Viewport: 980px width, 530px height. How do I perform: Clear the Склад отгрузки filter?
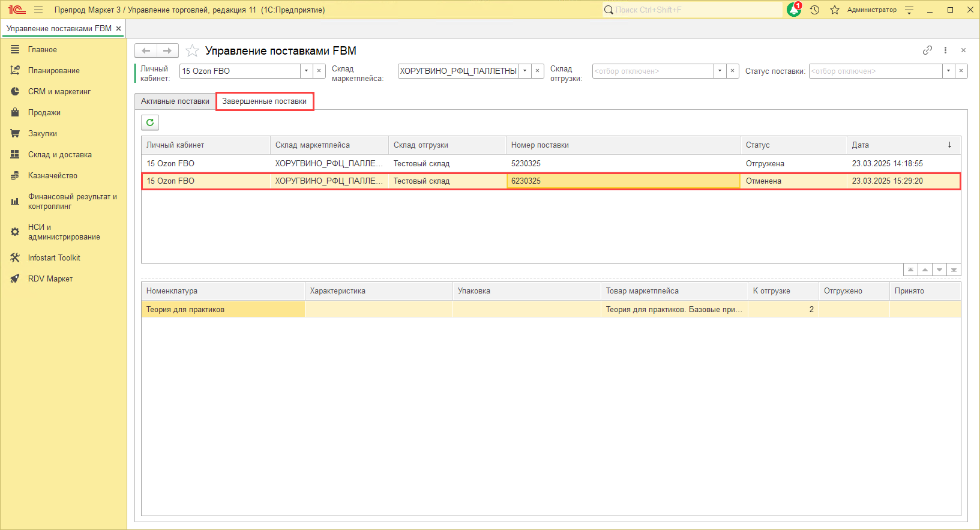click(x=732, y=71)
